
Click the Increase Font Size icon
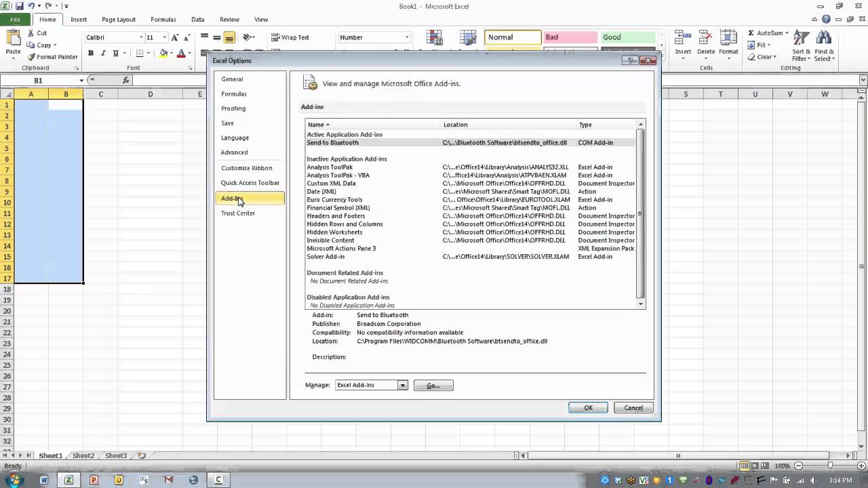tap(175, 37)
